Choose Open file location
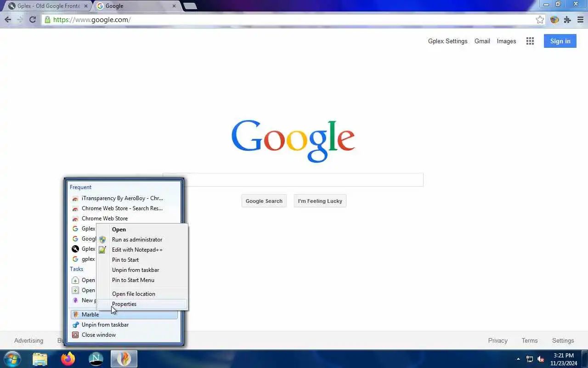This screenshot has width=588, height=368. pyautogui.click(x=142, y=294)
